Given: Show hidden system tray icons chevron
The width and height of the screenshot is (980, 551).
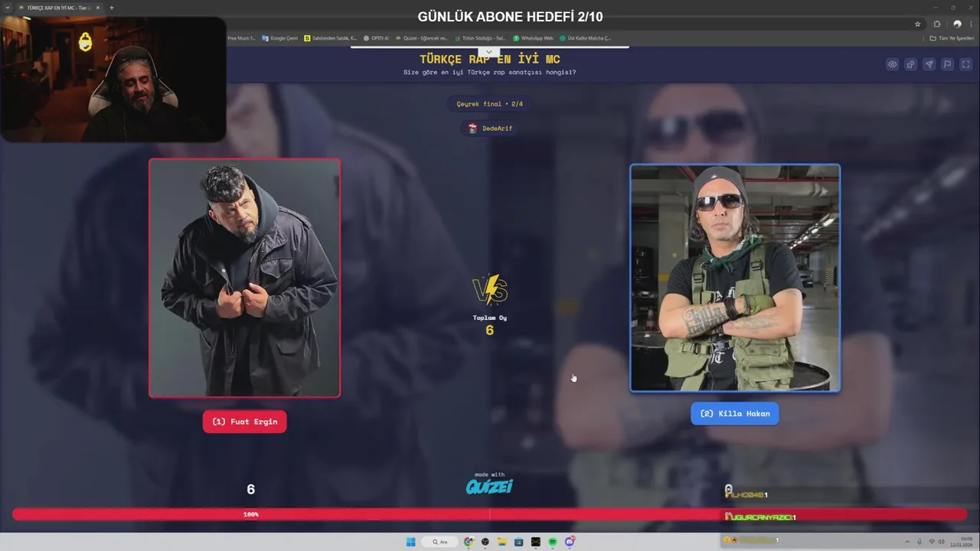Looking at the screenshot, I should (x=908, y=542).
